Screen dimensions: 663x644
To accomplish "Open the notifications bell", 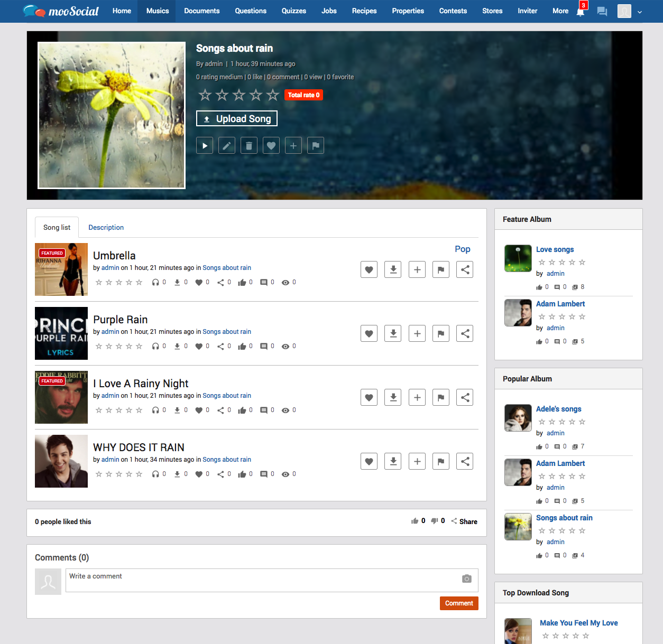I will (581, 11).
